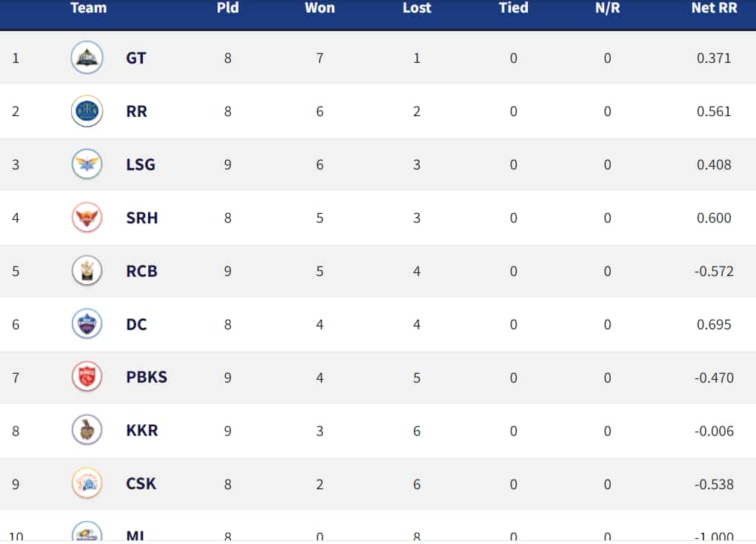Click the RCB team logo

pos(87,271)
